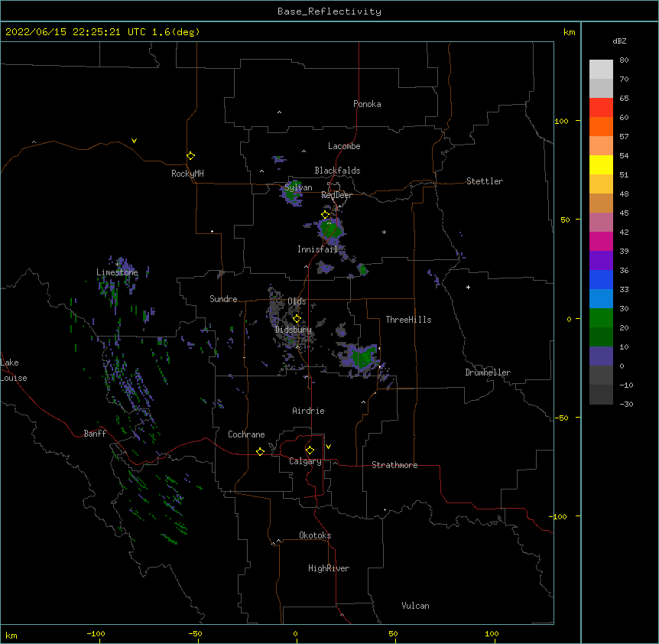Click the Stettler city label
Screen dimensions: 659x644
[485, 181]
